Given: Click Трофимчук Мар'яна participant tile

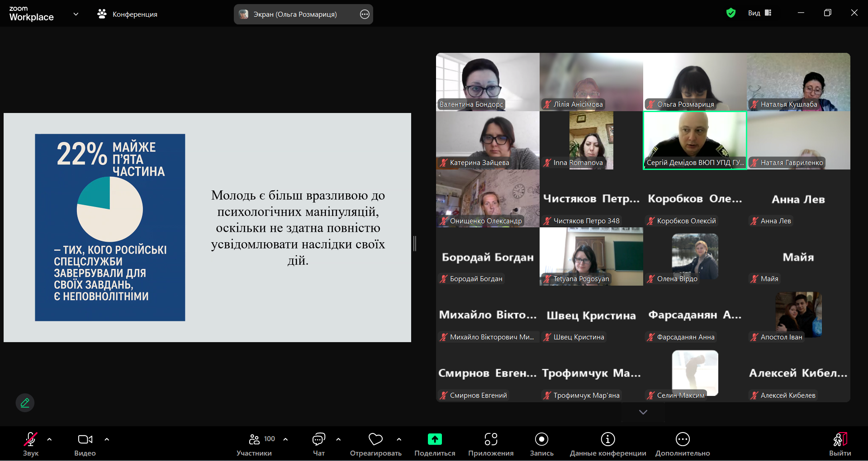Looking at the screenshot, I should point(591,373).
